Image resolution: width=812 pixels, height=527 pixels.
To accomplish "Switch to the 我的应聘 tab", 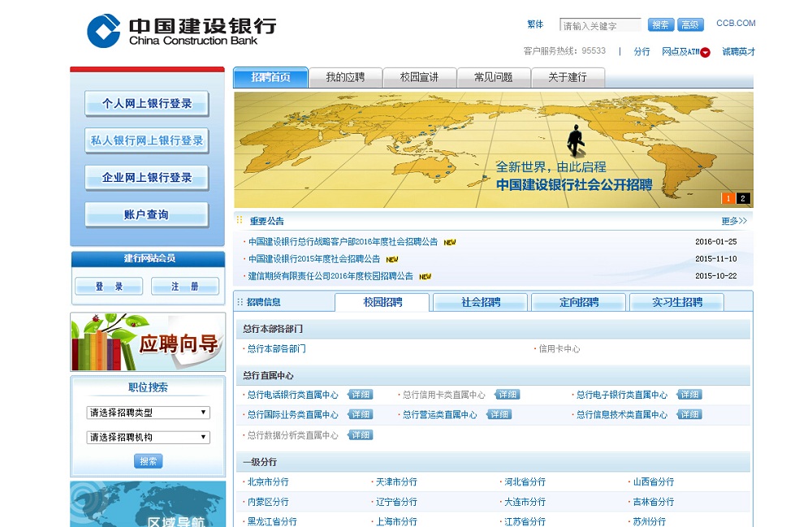I will coord(345,77).
